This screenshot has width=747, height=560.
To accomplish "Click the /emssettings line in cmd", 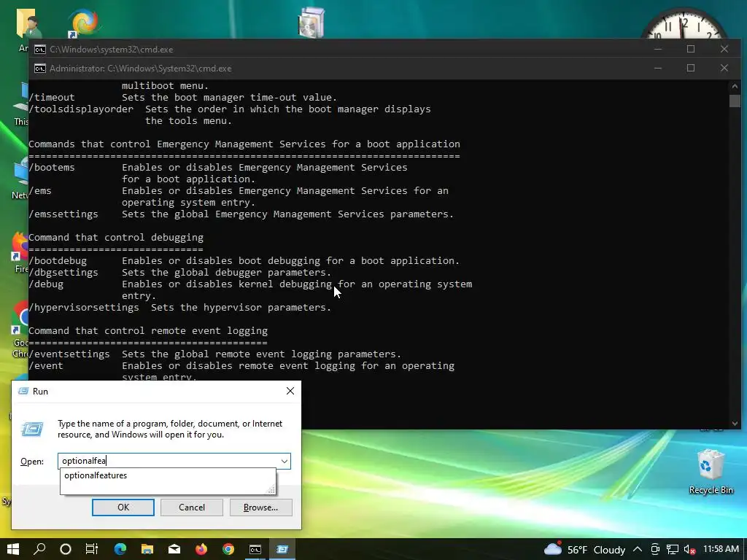I will (x=241, y=214).
